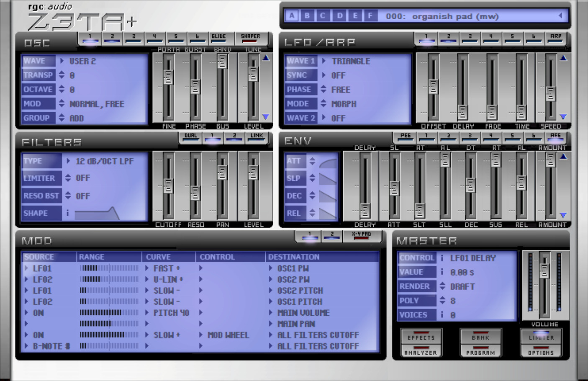The image size is (588, 381).
Task: Adjust OCTAVE stepper in OSC section
Action: pos(62,90)
